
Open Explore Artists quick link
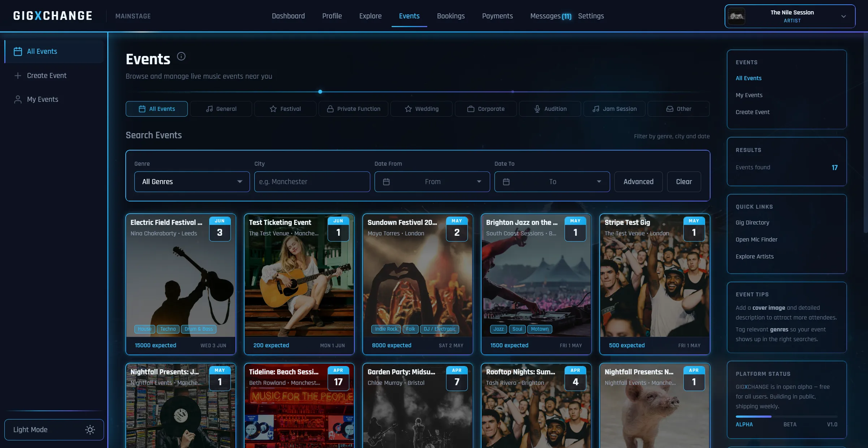pos(755,256)
